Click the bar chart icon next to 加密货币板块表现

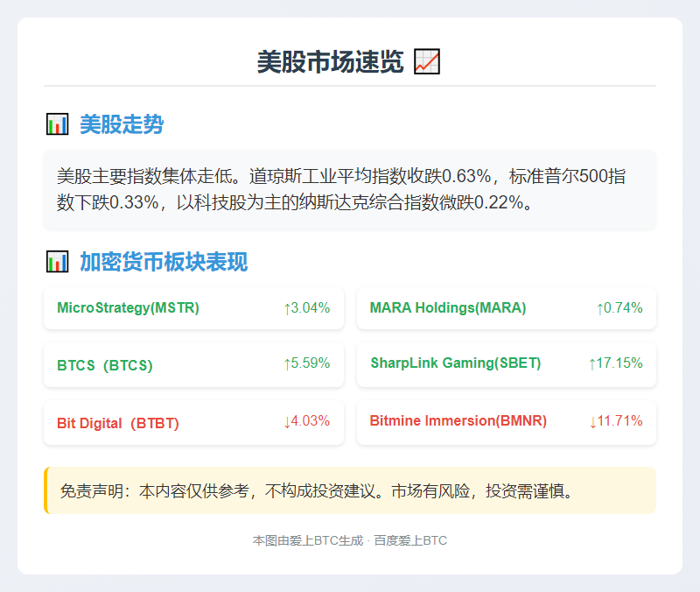[57, 261]
